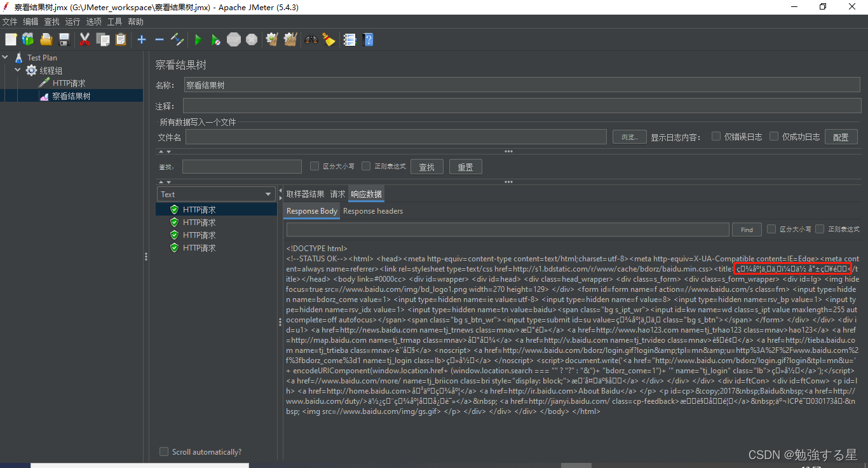Image resolution: width=868 pixels, height=468 pixels.
Task: Open the Text renderer dropdown
Action: coord(216,194)
